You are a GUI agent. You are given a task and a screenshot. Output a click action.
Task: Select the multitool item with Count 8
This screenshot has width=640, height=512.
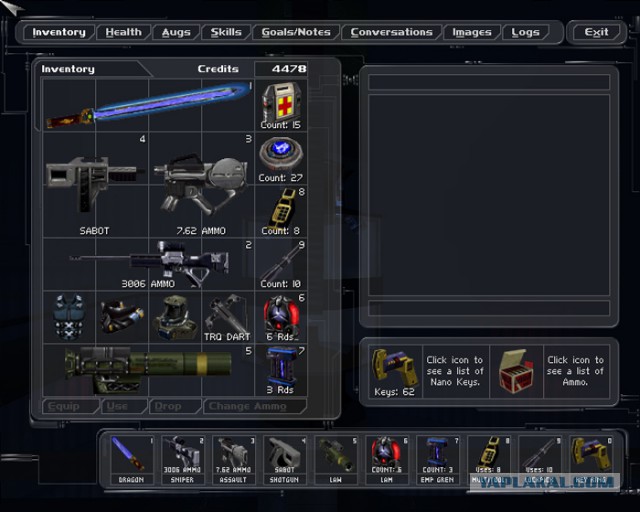point(281,211)
